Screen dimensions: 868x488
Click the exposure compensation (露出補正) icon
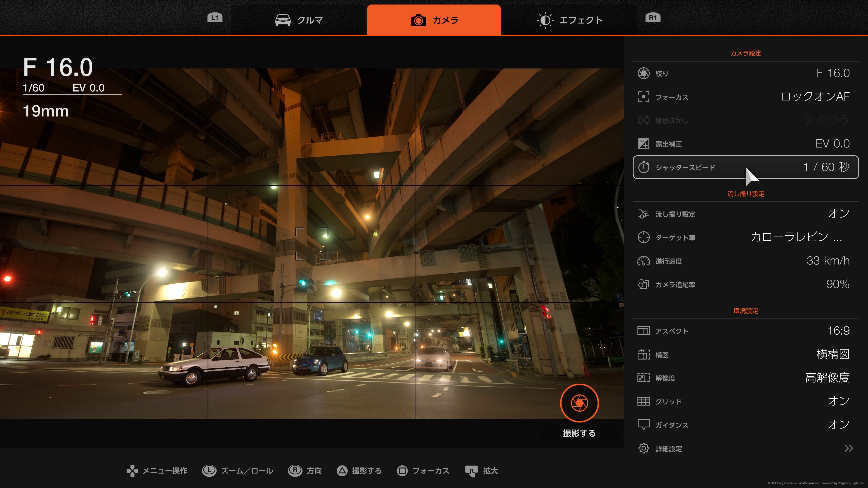tap(643, 144)
